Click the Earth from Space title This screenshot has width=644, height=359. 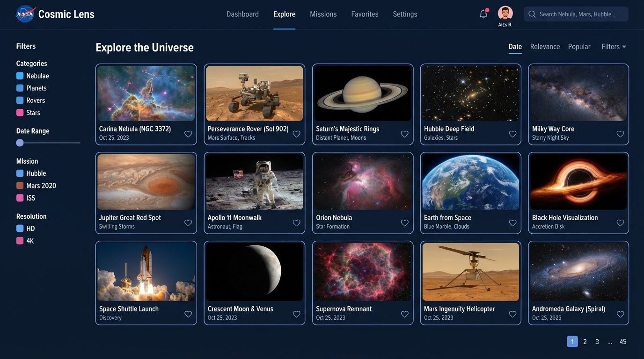coord(447,218)
